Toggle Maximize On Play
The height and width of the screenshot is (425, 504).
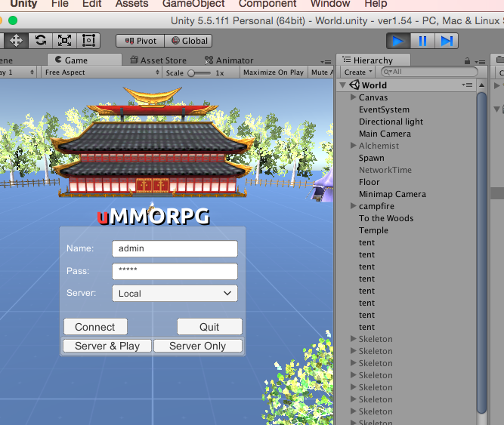click(274, 72)
